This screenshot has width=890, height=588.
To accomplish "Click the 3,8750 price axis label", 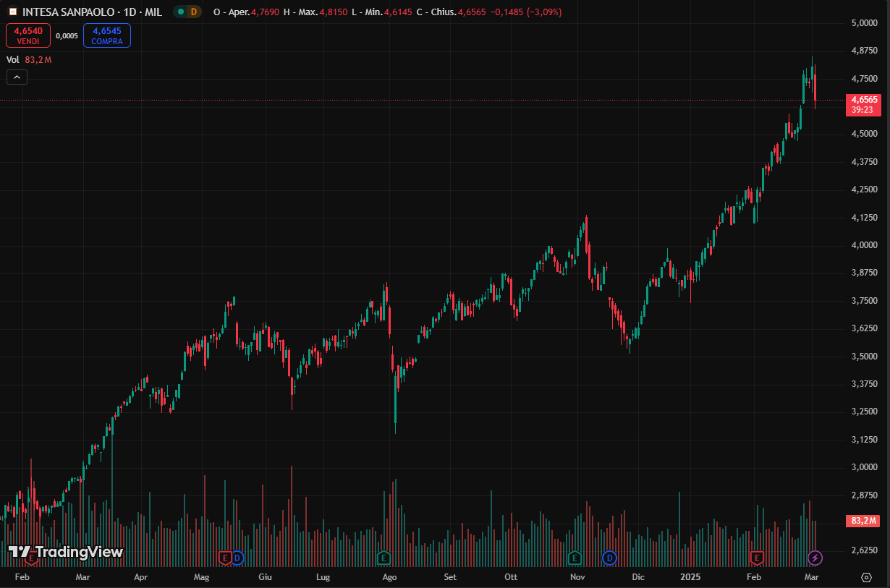I will pyautogui.click(x=865, y=273).
